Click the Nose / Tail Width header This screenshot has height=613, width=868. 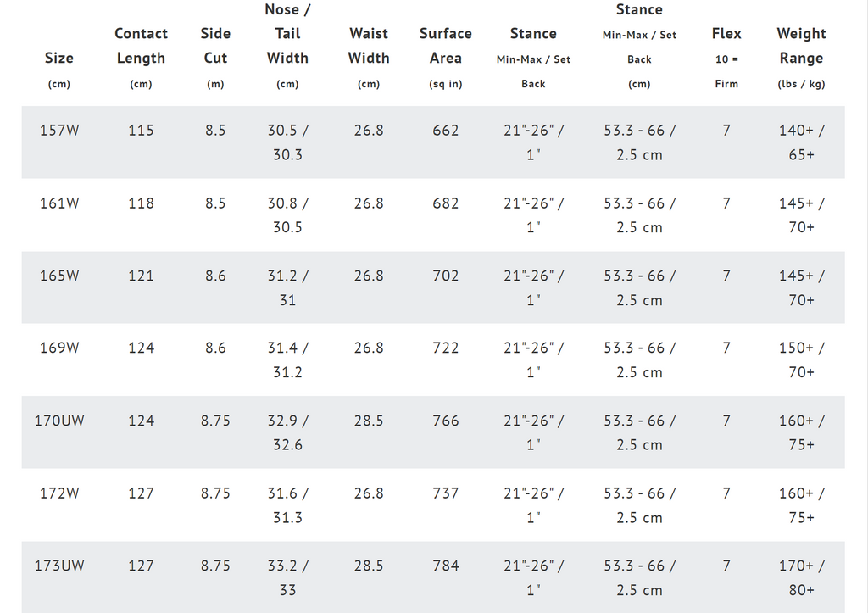tap(287, 46)
